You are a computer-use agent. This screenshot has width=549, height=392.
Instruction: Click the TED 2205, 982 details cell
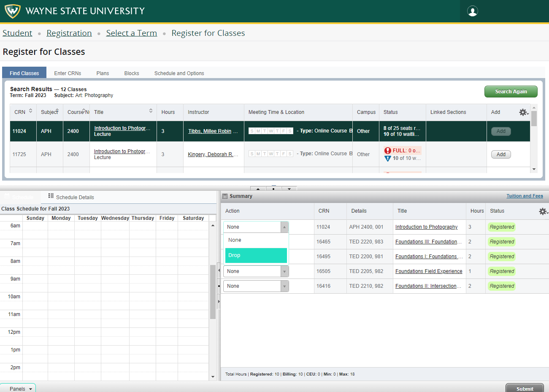pos(370,271)
